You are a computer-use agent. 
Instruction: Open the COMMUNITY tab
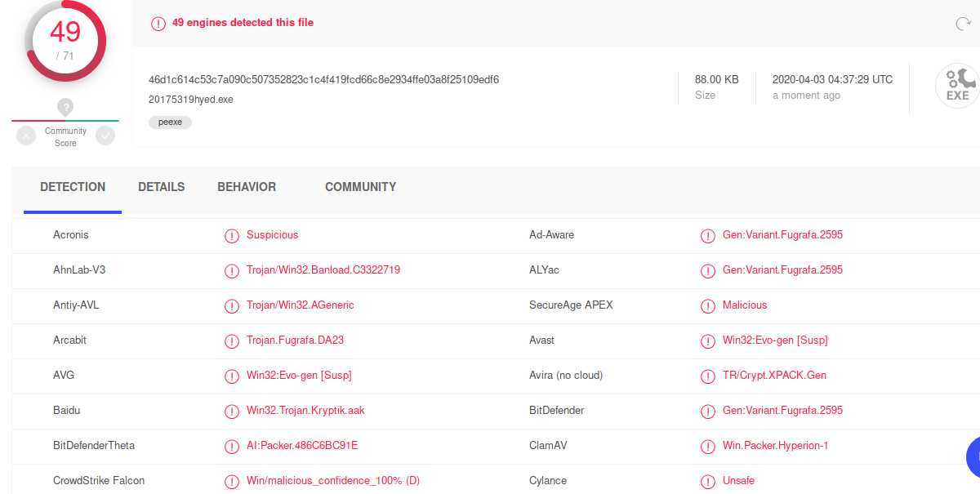tap(360, 187)
